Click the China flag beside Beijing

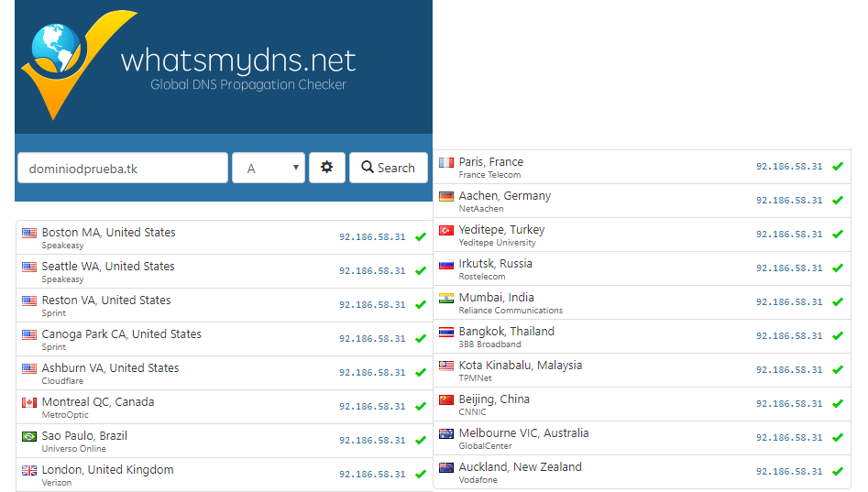(x=446, y=399)
